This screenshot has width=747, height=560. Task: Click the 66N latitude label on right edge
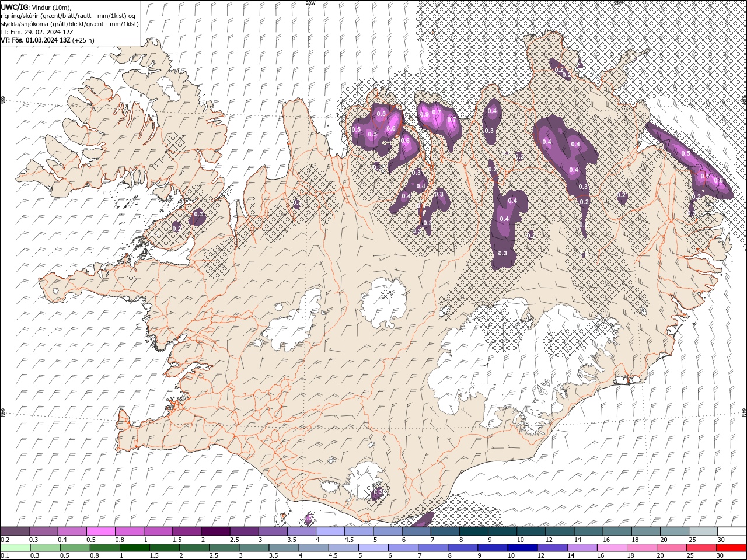[744, 100]
